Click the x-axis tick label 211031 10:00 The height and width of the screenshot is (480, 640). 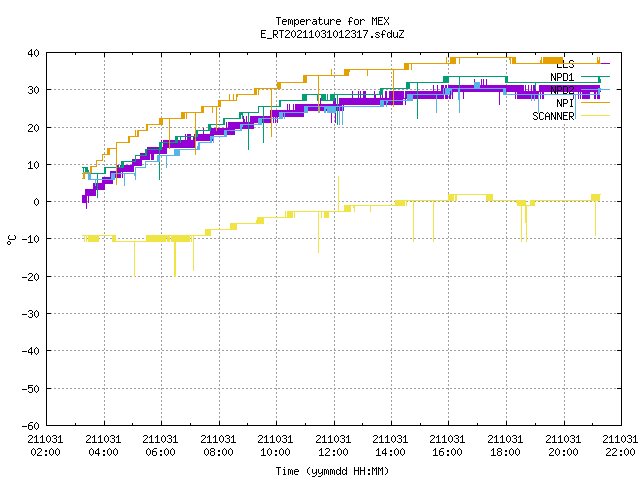tap(276, 446)
